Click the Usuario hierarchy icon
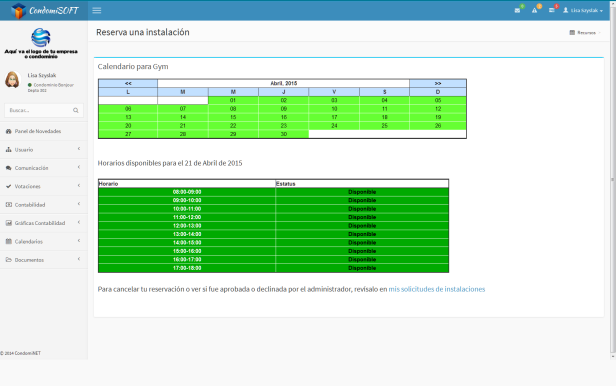The height and width of the screenshot is (386, 616). click(9, 150)
